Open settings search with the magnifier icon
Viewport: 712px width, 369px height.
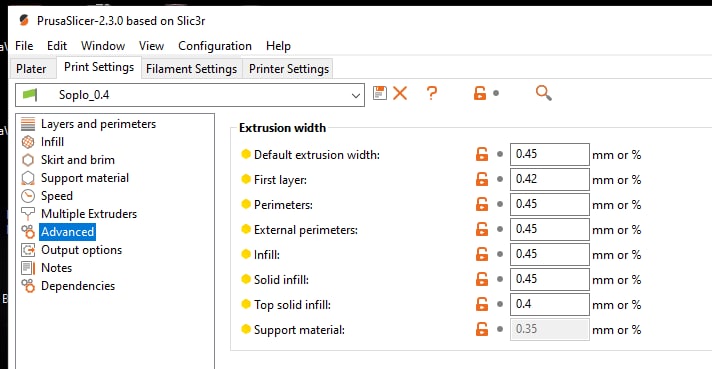point(544,93)
